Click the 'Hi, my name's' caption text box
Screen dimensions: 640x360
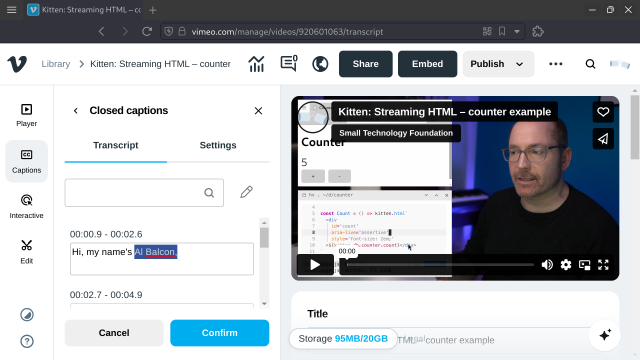(162, 259)
